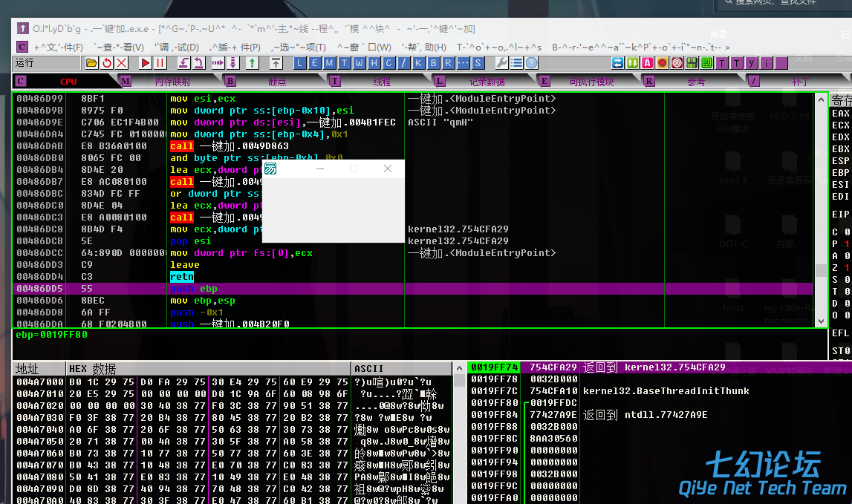
Task: Open References window via blue R button
Action: point(448,63)
